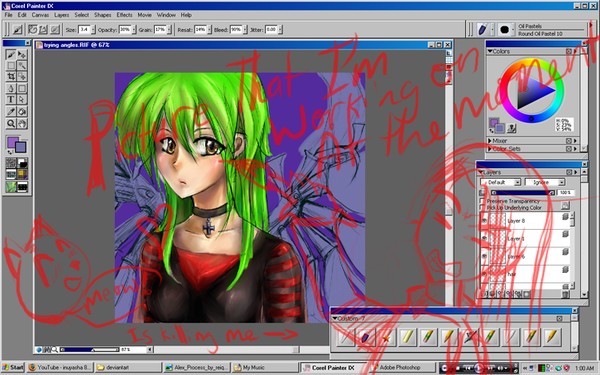The width and height of the screenshot is (600, 375).
Task: Select the Rectangular Selection tool
Action: pos(11,65)
